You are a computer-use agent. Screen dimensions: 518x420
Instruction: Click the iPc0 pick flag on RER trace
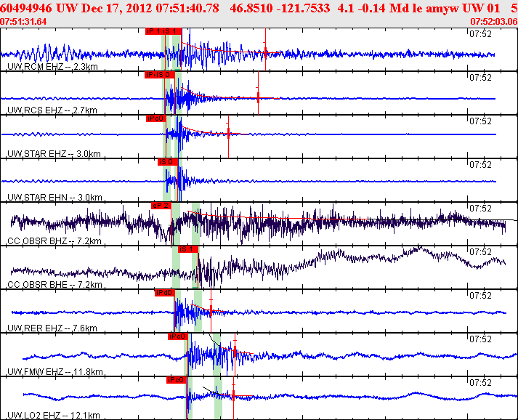point(163,293)
